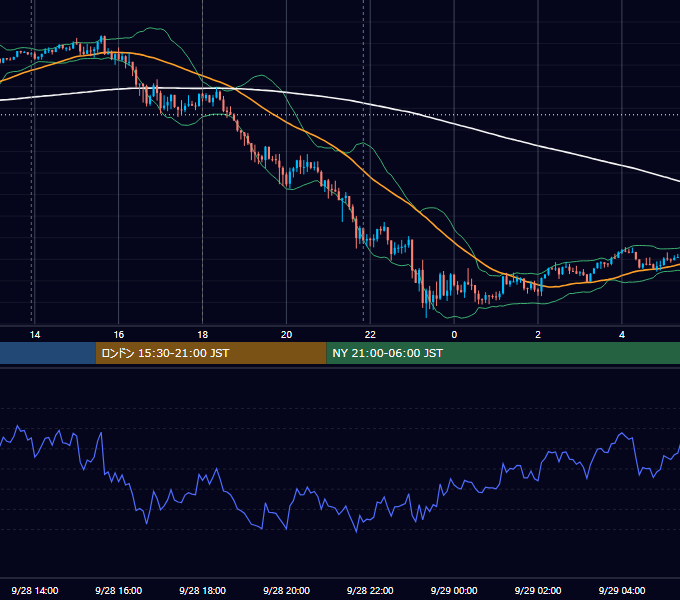Click the upper time axis label 16

click(118, 335)
